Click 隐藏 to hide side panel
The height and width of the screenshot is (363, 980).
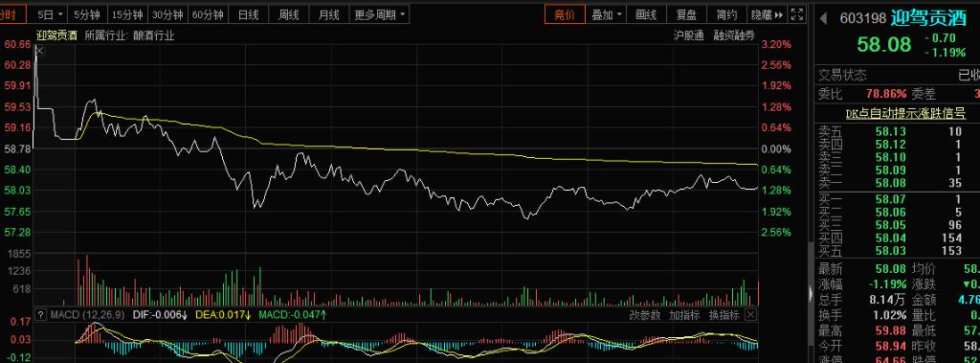[x=767, y=14]
